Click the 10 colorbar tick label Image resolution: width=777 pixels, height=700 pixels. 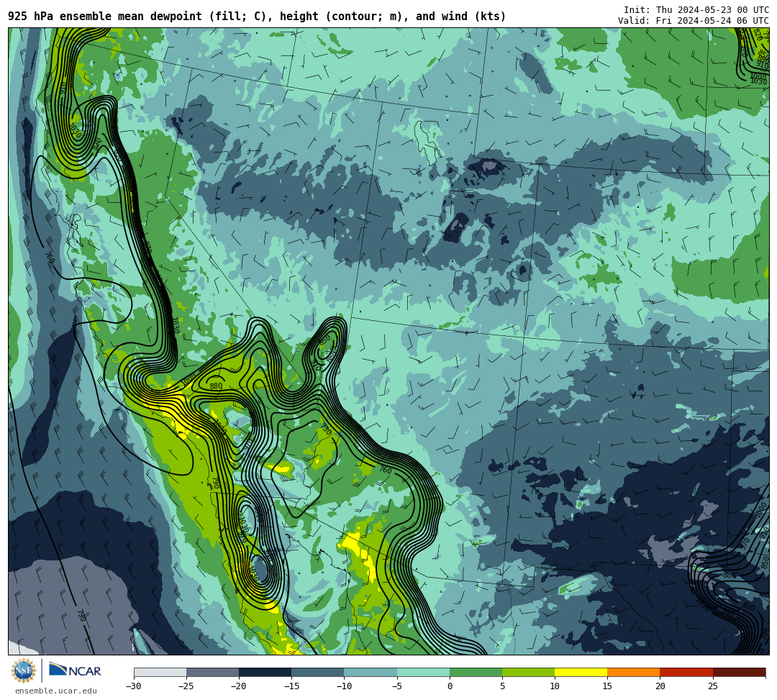point(555,686)
